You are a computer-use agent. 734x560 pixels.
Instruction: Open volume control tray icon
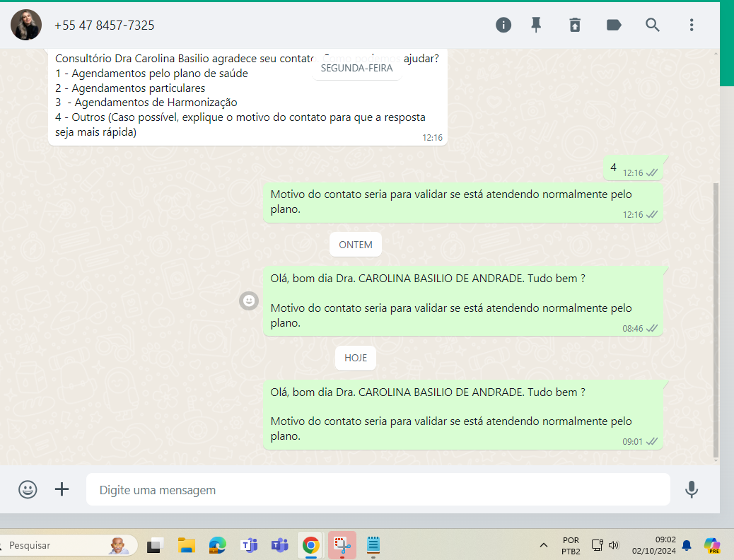[x=614, y=545]
